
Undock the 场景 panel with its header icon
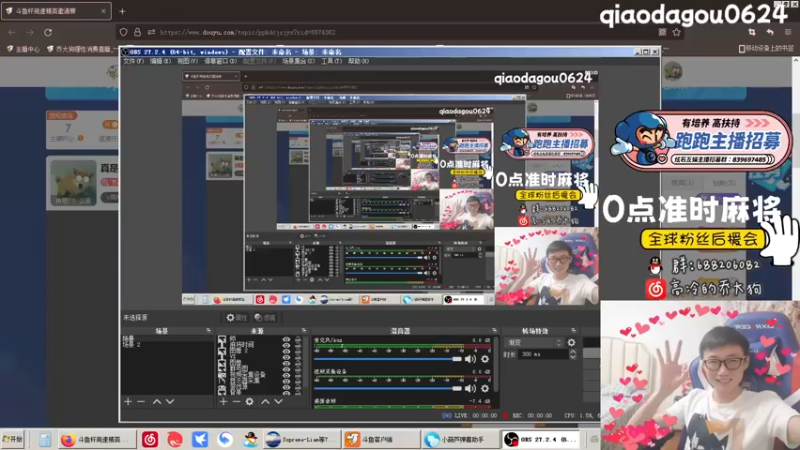pos(208,331)
